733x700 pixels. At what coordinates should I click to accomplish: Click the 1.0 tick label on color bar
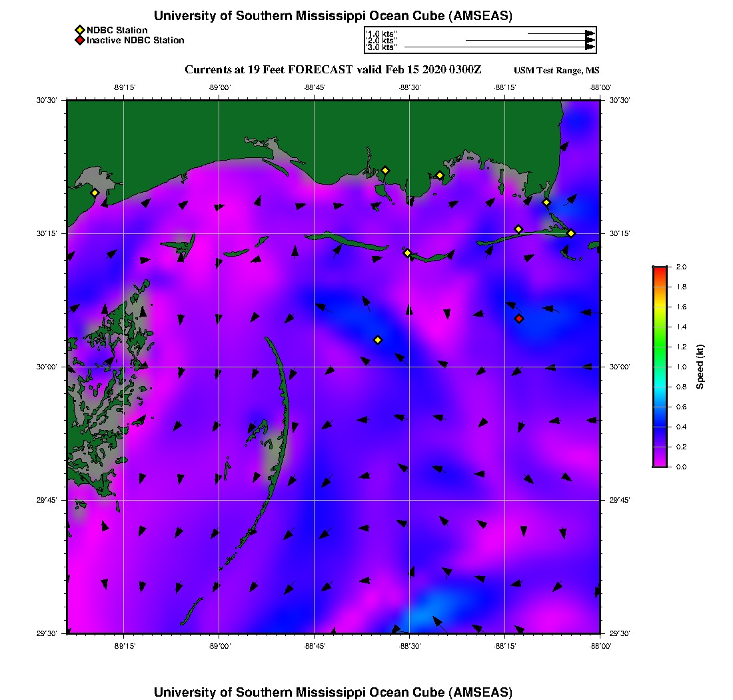681,367
